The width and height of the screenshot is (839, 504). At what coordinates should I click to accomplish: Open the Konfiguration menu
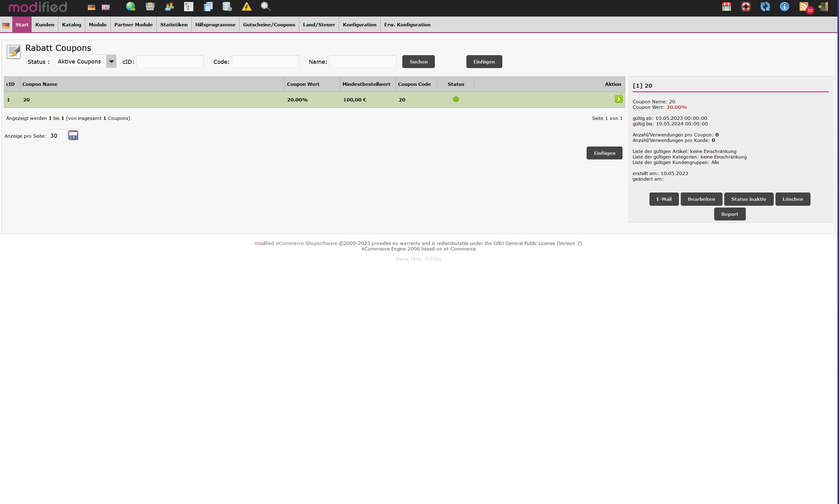point(359,25)
